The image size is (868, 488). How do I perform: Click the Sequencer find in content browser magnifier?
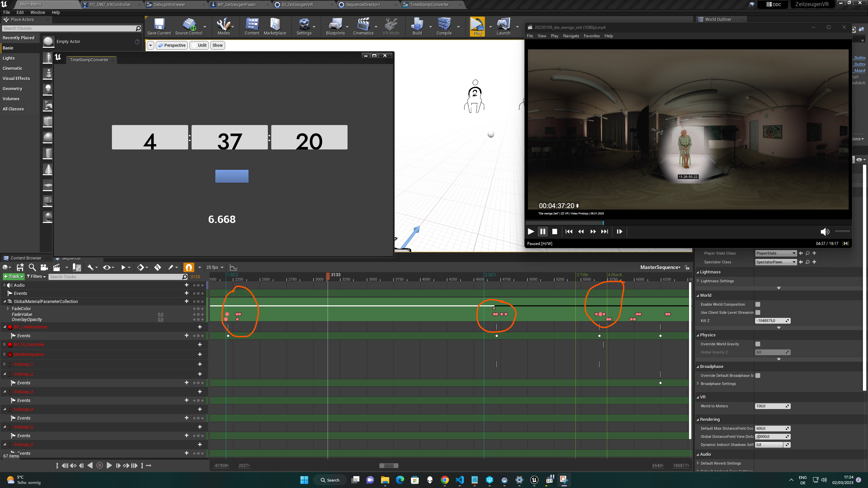[32, 267]
